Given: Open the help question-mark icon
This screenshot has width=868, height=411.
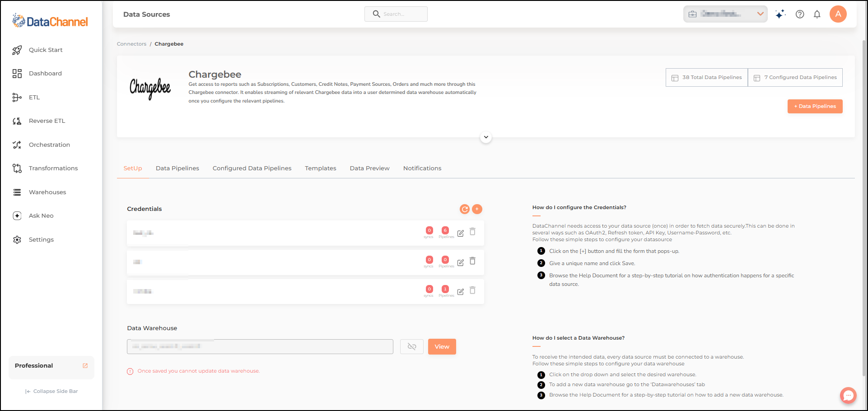Looking at the screenshot, I should point(800,14).
